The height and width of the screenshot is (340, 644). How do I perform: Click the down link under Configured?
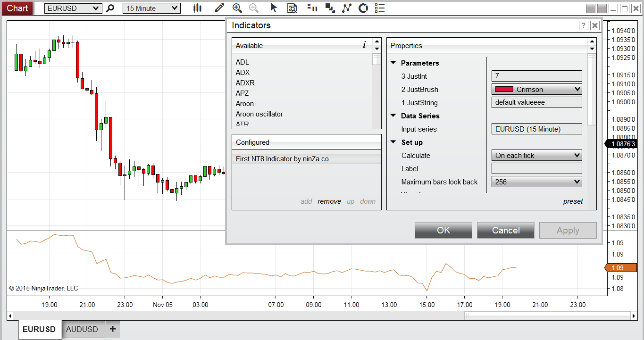pos(368,201)
